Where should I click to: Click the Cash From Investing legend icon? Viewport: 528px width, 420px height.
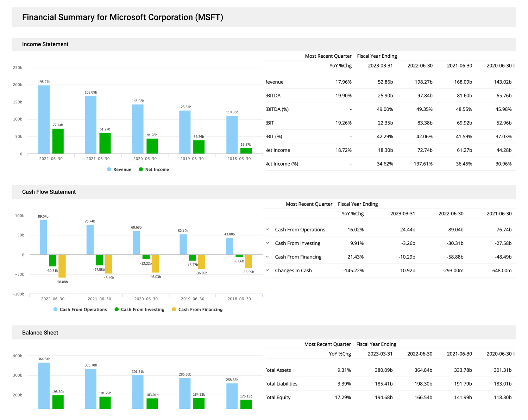click(x=117, y=309)
